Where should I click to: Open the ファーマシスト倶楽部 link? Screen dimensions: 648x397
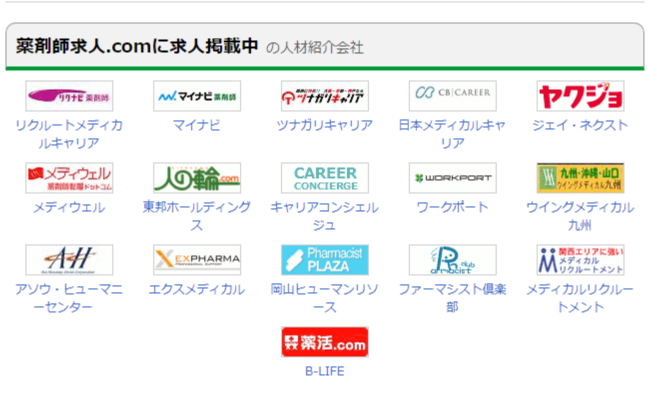point(453,298)
